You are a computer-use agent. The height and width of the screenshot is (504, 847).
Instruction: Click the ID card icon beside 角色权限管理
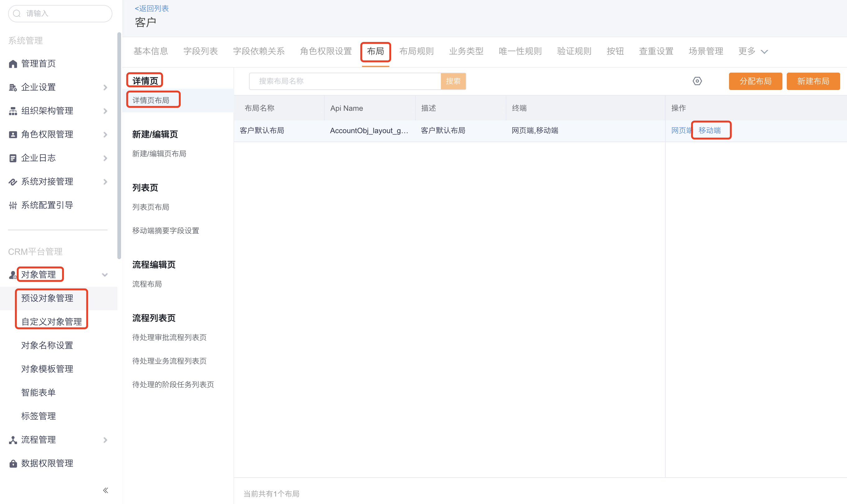pos(13,134)
